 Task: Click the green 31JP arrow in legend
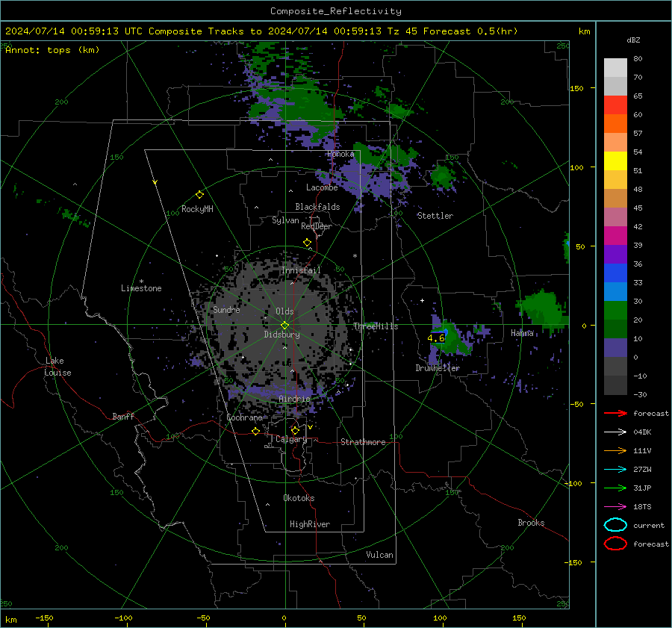click(x=615, y=488)
